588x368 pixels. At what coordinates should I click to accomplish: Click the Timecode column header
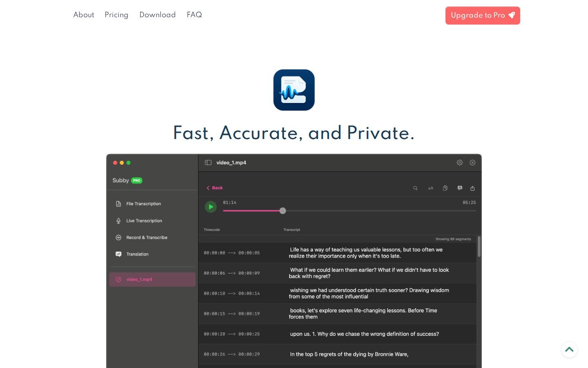point(212,230)
